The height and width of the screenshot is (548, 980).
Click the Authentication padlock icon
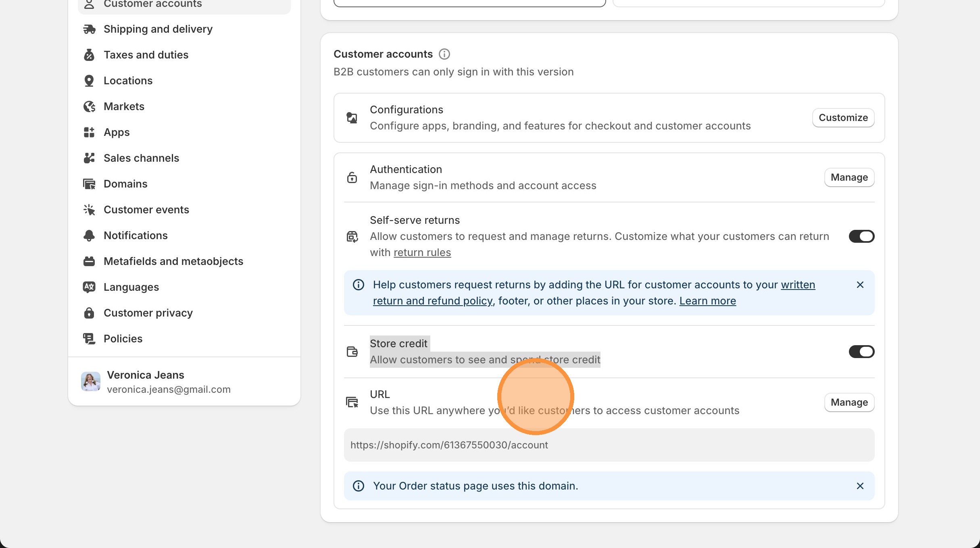(x=352, y=177)
